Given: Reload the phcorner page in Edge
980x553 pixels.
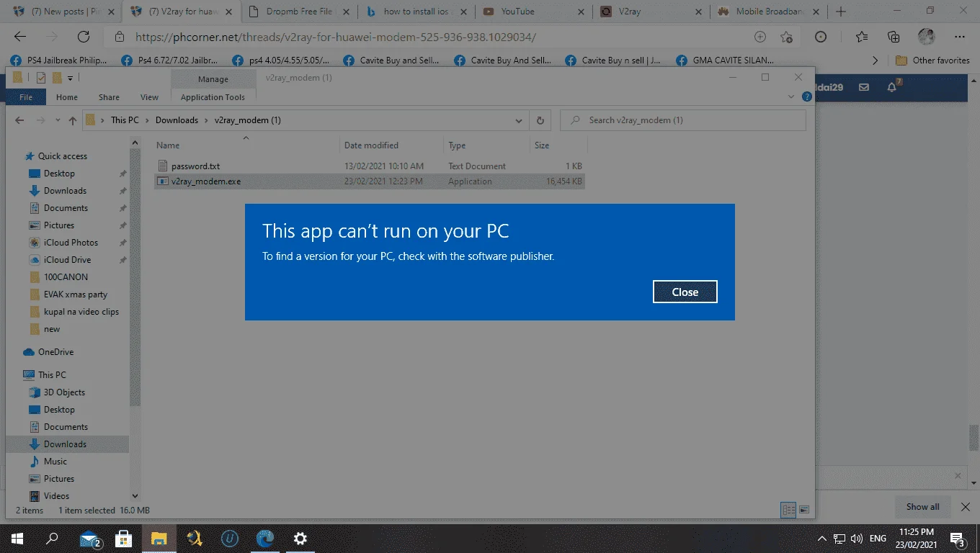Looking at the screenshot, I should (83, 37).
